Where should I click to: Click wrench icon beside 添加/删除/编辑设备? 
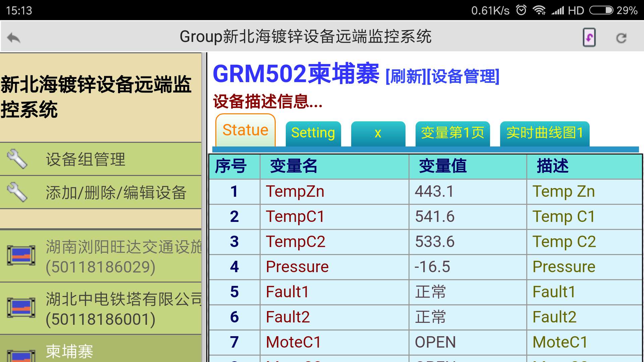click(x=17, y=192)
